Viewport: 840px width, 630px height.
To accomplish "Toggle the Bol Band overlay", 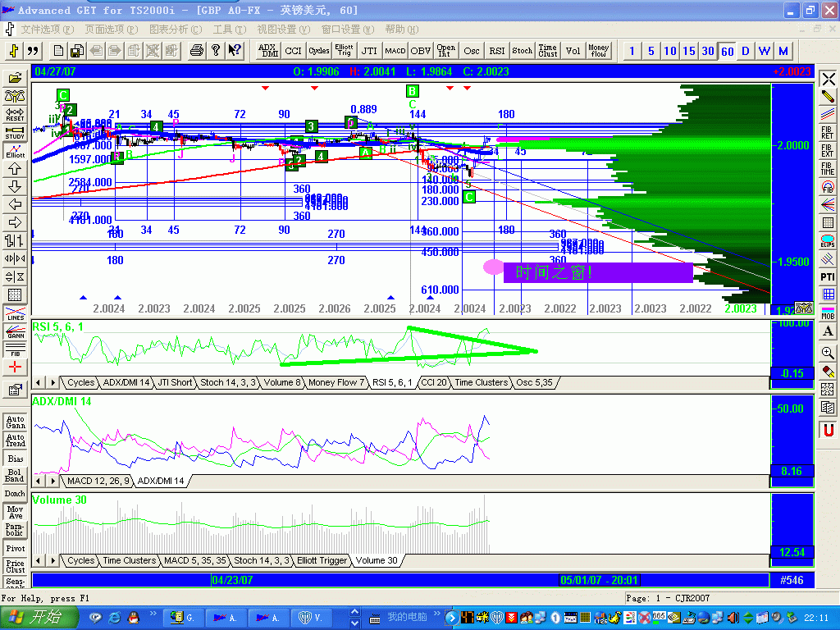I will click(x=16, y=476).
